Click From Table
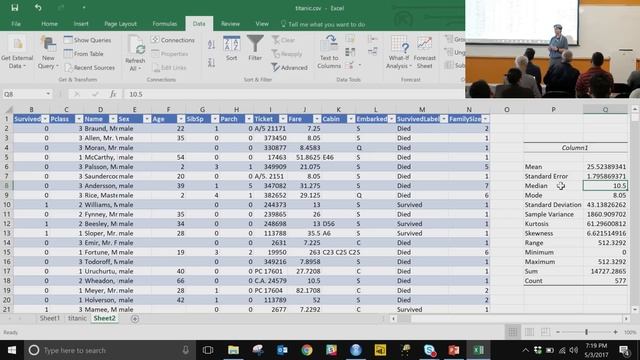 (84, 53)
